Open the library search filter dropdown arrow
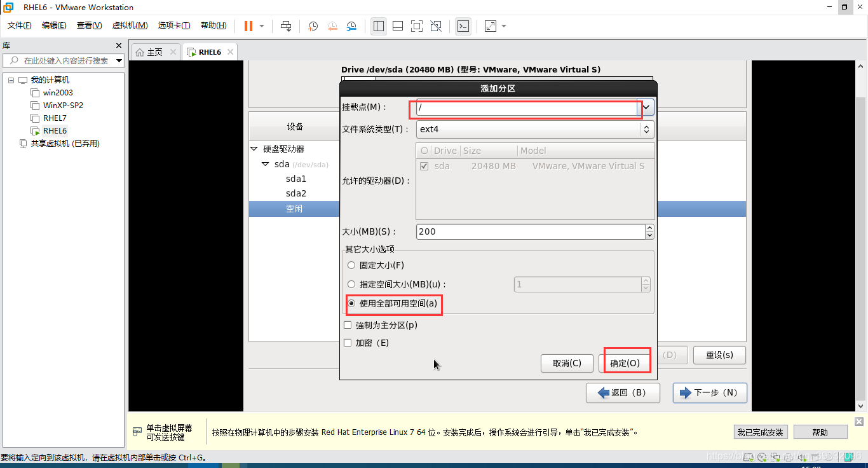 click(119, 60)
